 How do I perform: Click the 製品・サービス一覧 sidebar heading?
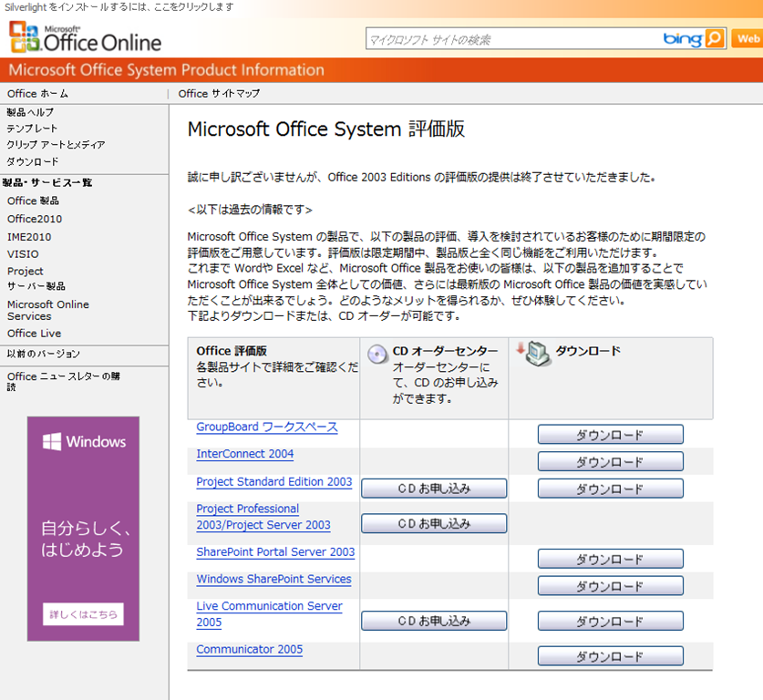pos(47,183)
